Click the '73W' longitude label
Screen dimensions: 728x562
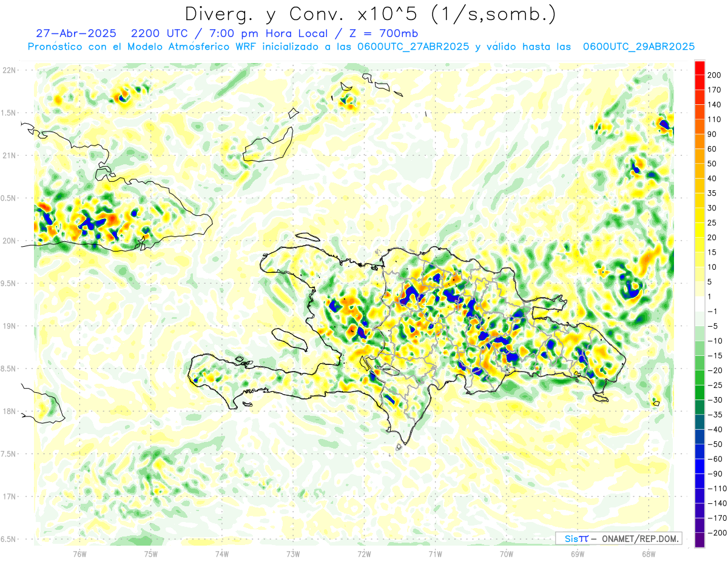(x=293, y=554)
